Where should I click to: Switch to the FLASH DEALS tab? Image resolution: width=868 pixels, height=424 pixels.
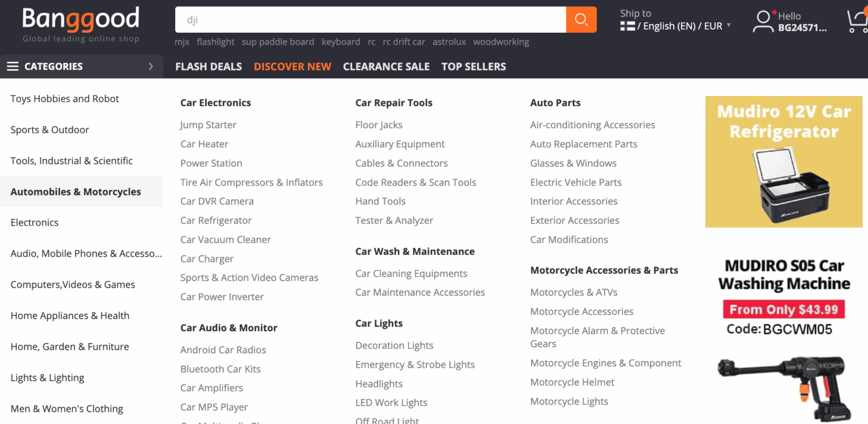pyautogui.click(x=208, y=66)
